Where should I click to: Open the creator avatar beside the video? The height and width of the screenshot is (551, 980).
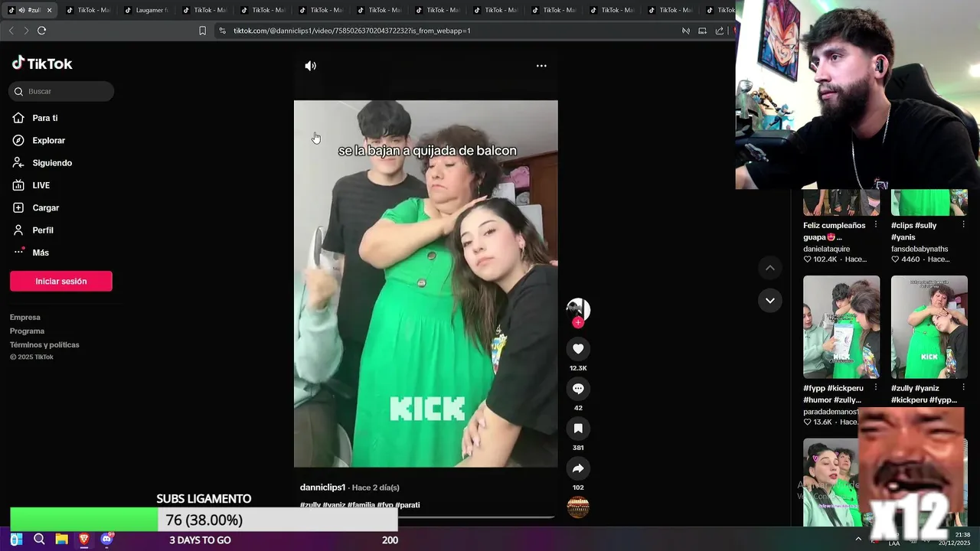point(578,309)
